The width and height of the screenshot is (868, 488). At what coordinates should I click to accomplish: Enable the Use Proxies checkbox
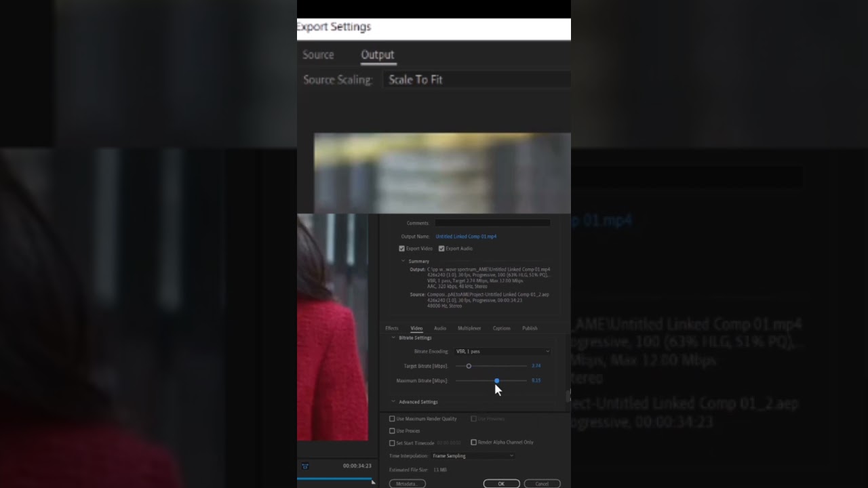click(392, 431)
